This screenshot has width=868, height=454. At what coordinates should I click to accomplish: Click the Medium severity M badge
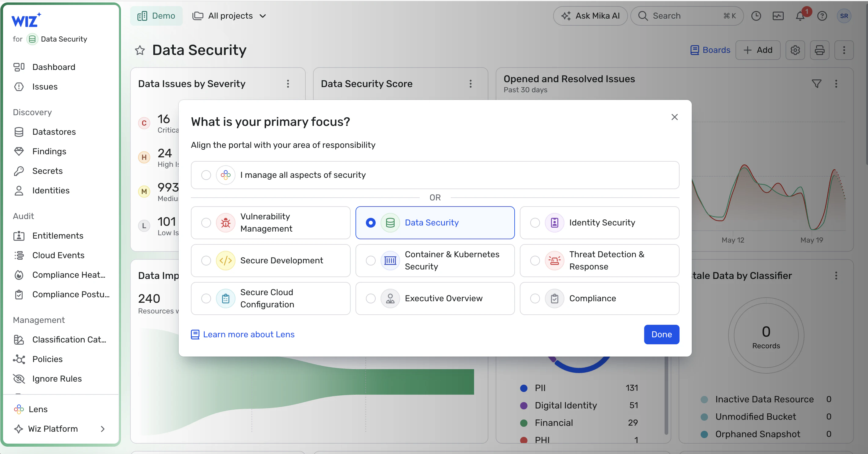[x=144, y=192]
